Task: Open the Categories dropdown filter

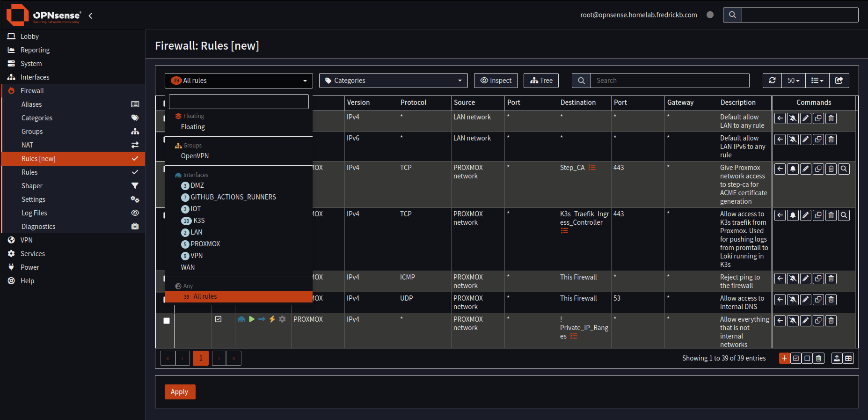Action: click(393, 81)
